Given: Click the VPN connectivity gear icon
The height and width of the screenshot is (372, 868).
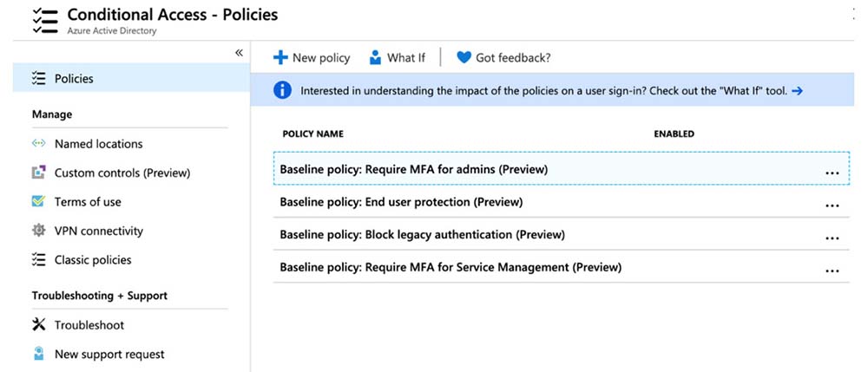Looking at the screenshot, I should [38, 231].
